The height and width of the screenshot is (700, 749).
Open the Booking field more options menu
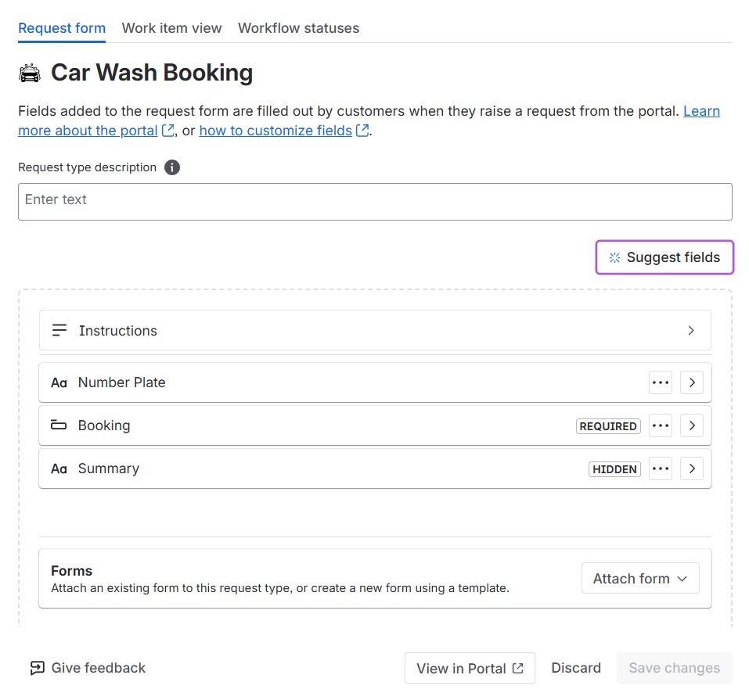[x=661, y=425]
